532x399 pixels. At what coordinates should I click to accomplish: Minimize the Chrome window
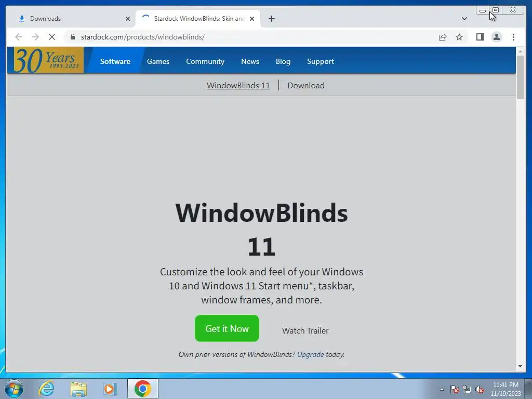tap(483, 10)
